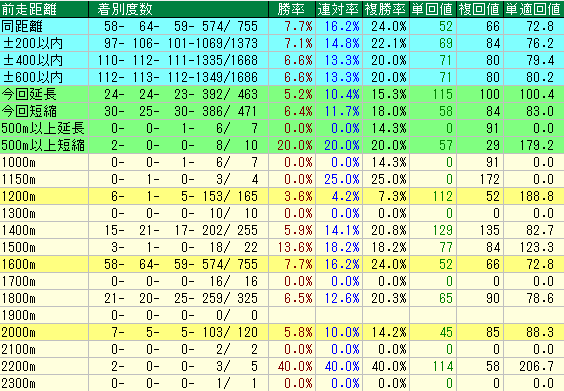This screenshot has width=564, height=391.
Task: Click 97- 106- 101-1069/1373 record cell
Action: click(181, 43)
